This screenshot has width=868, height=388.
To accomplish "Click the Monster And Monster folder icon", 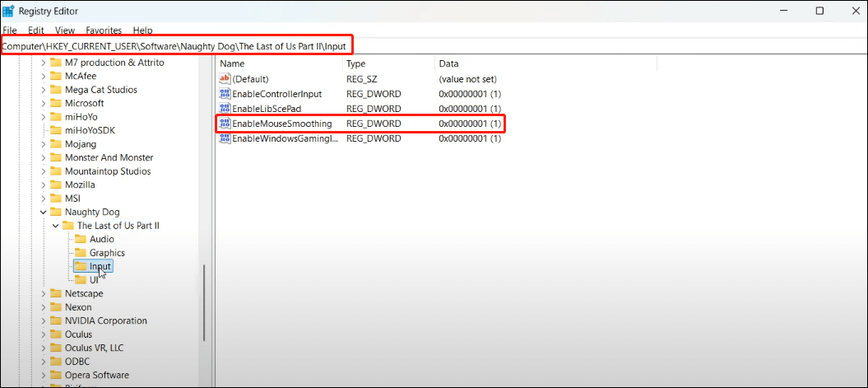I will point(55,157).
